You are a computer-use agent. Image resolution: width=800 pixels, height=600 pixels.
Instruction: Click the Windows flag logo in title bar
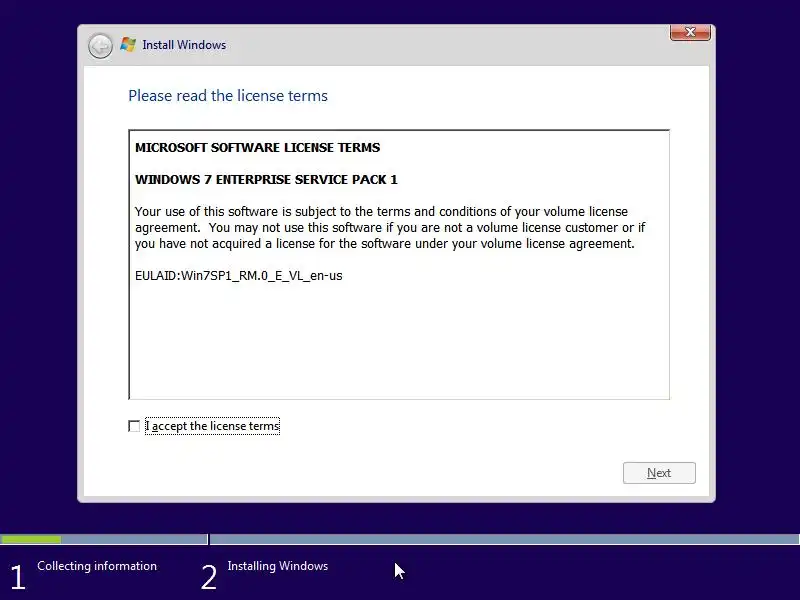coord(128,45)
